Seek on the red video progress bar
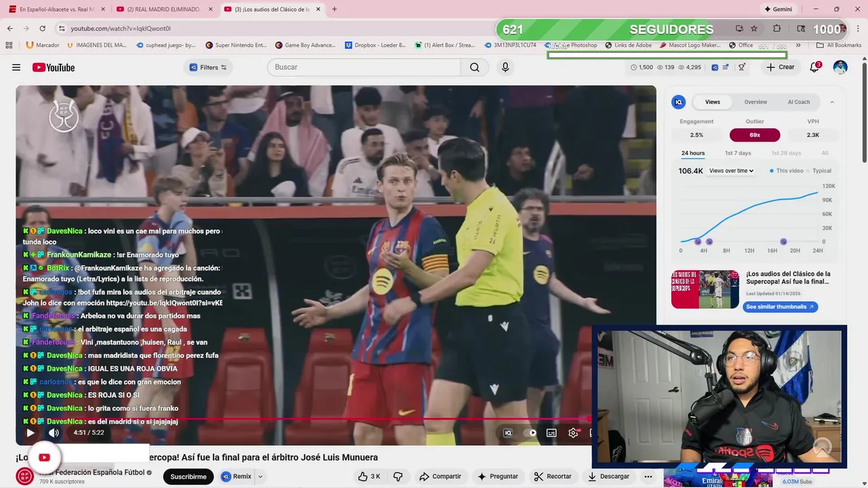Image resolution: width=868 pixels, height=488 pixels. tap(302, 419)
